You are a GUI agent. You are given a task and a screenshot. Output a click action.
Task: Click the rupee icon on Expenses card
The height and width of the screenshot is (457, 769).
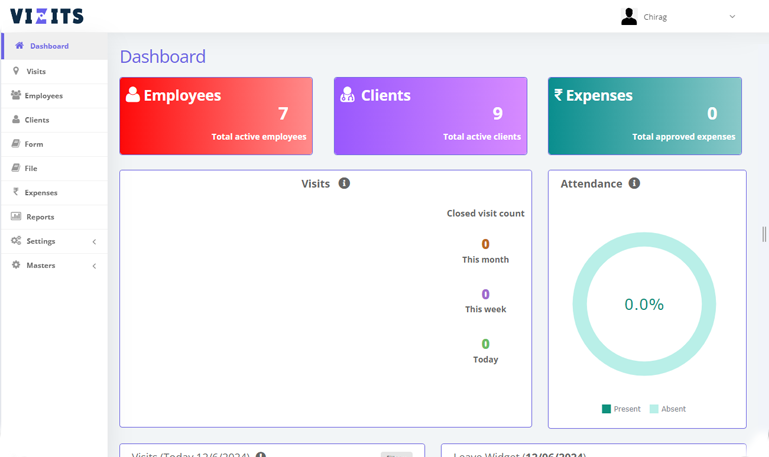[x=558, y=95]
